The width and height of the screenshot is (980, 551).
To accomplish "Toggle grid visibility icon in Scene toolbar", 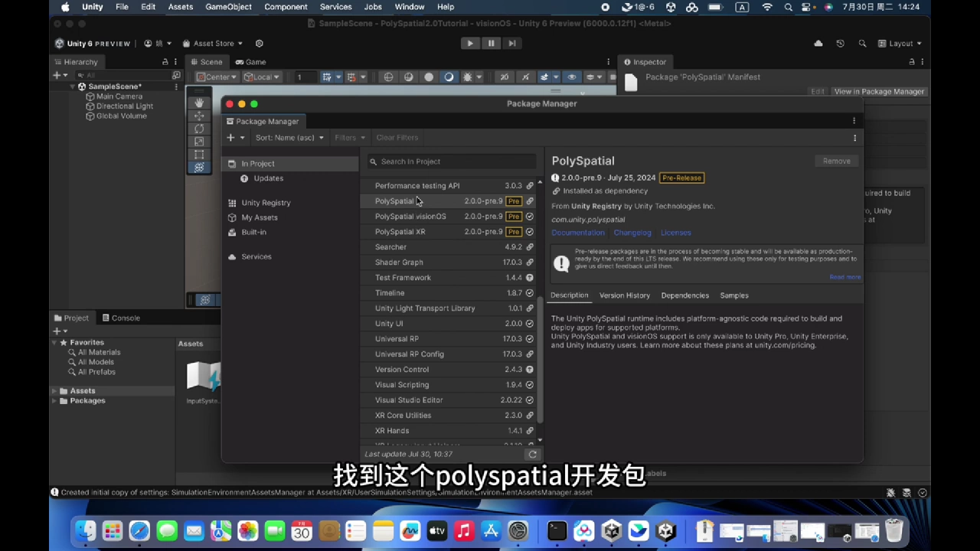I will coord(327,77).
